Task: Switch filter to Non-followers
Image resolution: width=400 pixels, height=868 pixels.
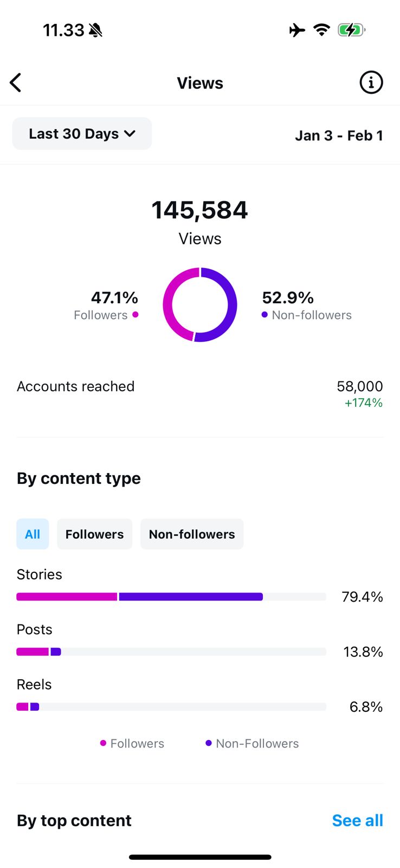Action: coord(192,534)
